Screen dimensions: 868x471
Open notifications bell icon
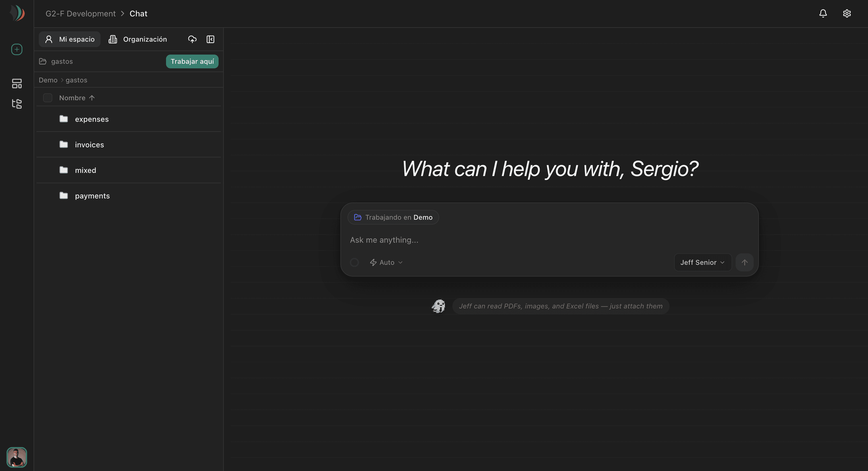coord(823,13)
